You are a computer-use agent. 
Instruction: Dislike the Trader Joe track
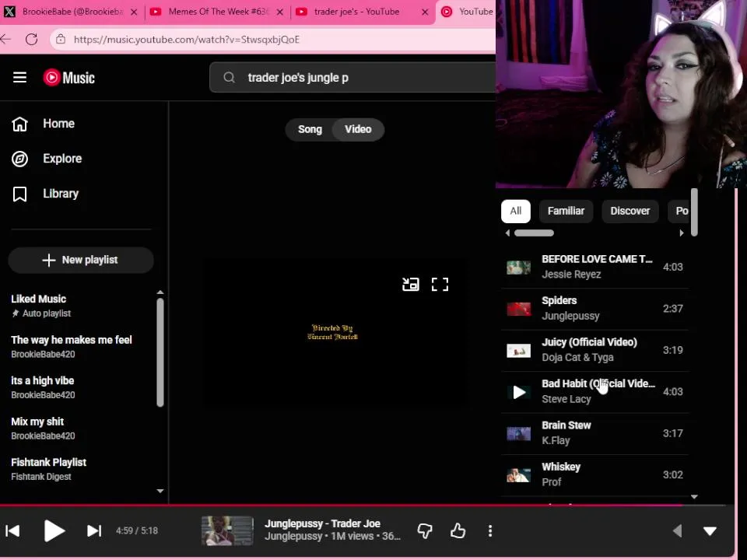(x=425, y=530)
